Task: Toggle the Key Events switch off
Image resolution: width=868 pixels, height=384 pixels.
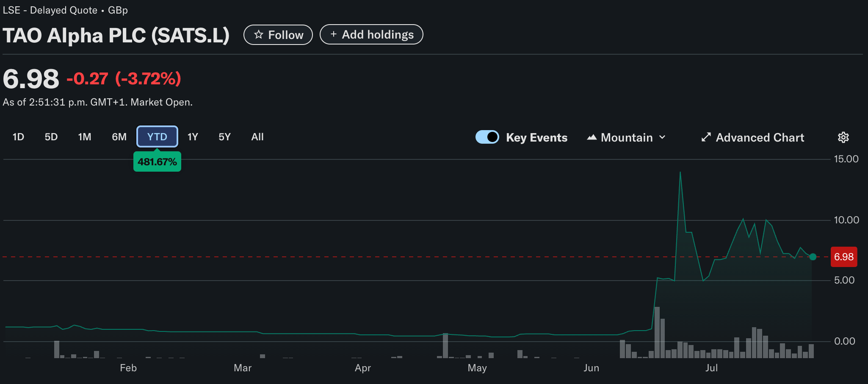Action: tap(487, 137)
